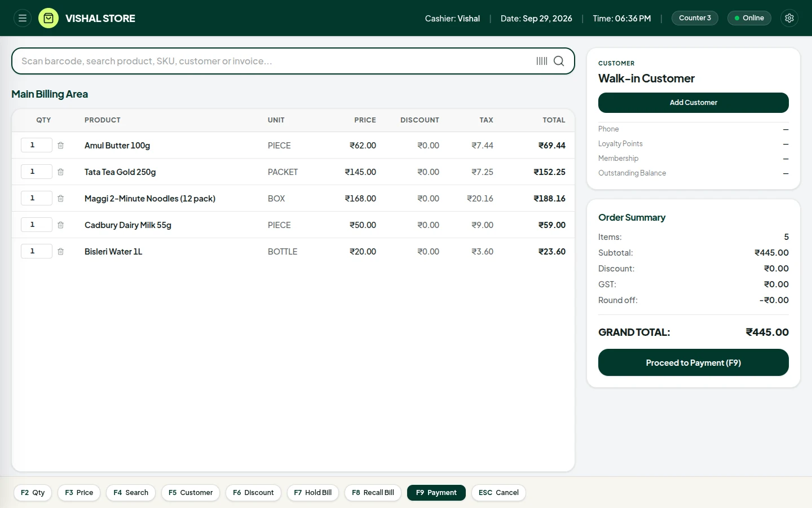
Task: Click the UNIT column header
Action: [276, 120]
